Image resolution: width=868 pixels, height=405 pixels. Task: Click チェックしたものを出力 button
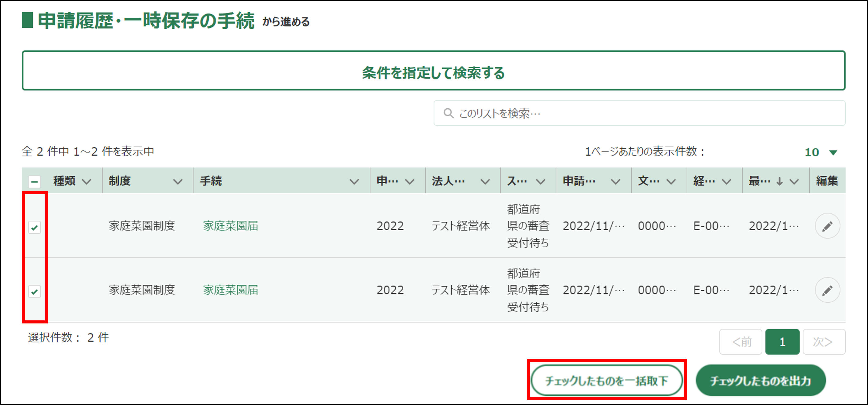point(760,381)
